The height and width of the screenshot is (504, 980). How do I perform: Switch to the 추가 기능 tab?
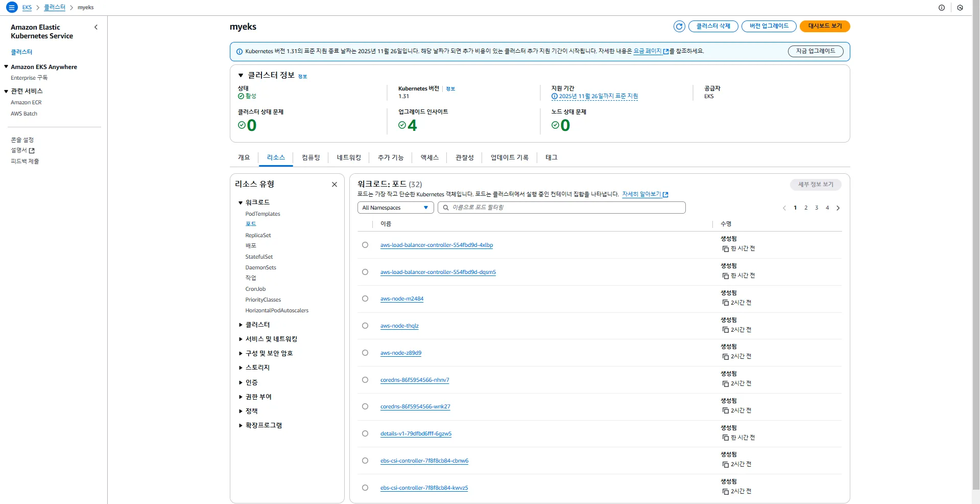(391, 157)
